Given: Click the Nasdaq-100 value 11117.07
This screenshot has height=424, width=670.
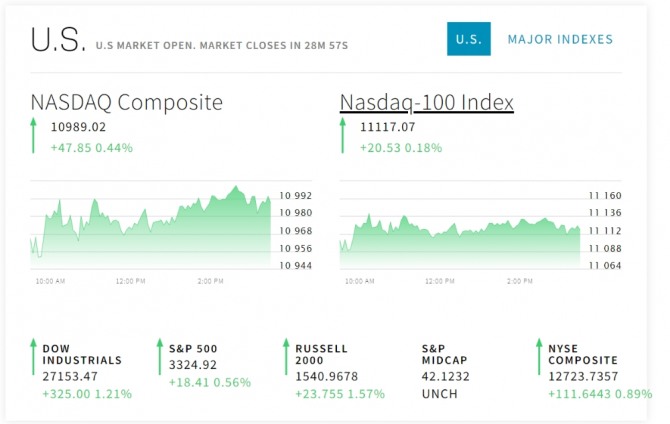Looking at the screenshot, I should point(387,127).
